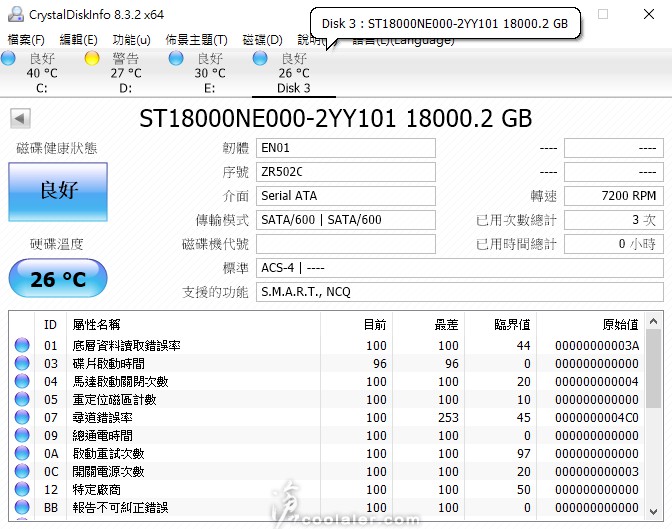Click the status orb for attribute 0A

[x=22, y=453]
